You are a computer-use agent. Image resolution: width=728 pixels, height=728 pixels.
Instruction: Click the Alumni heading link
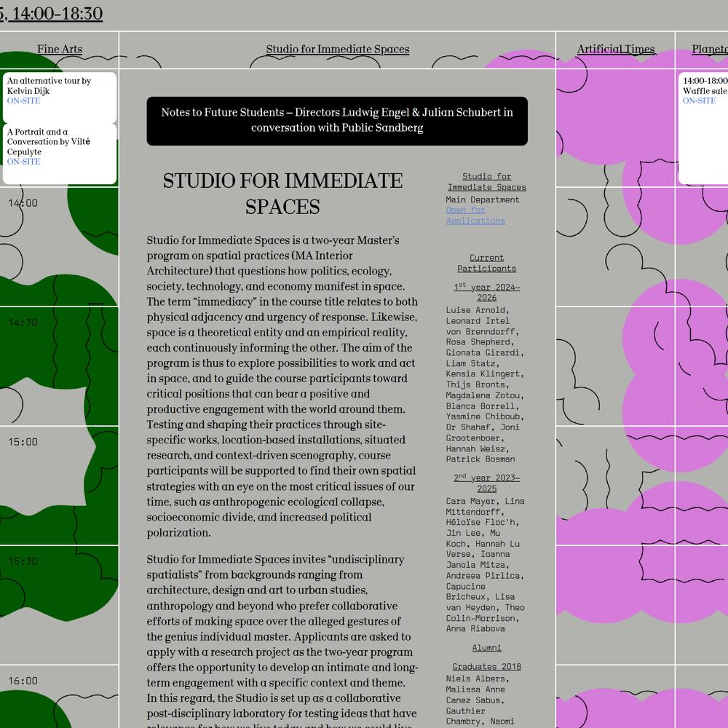486,648
